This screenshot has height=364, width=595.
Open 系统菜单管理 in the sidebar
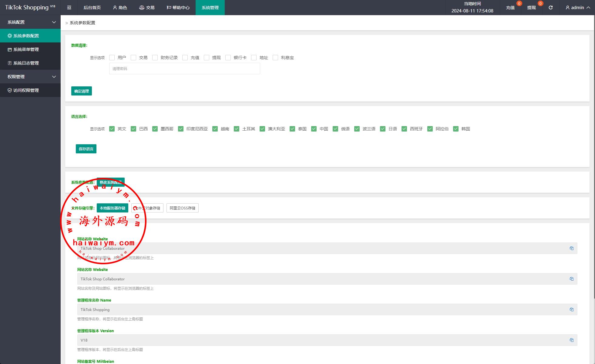(x=26, y=49)
